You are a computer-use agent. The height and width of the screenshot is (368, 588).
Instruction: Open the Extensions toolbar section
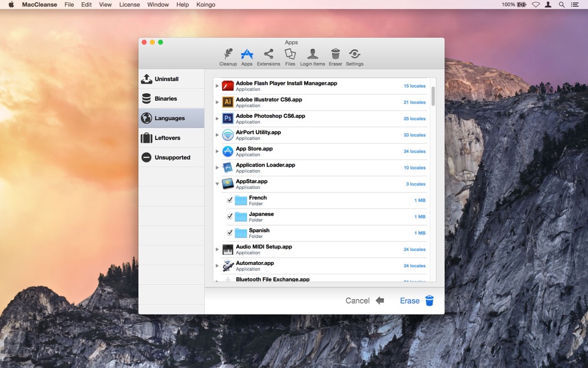pyautogui.click(x=269, y=58)
